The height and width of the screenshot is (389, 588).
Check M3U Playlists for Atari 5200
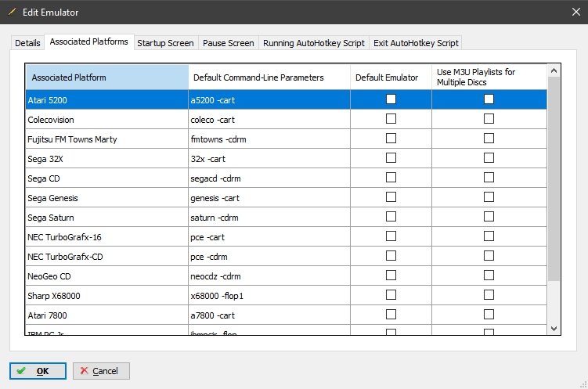pos(489,99)
